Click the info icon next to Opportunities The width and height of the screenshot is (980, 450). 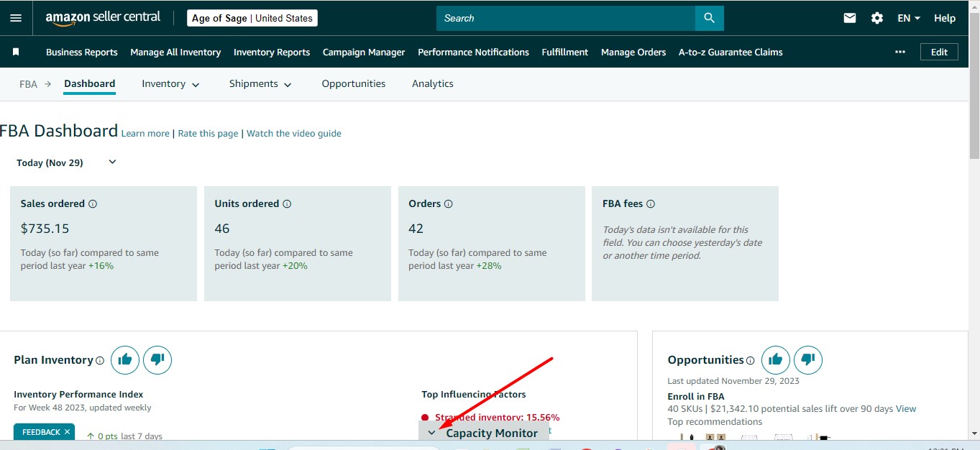751,360
